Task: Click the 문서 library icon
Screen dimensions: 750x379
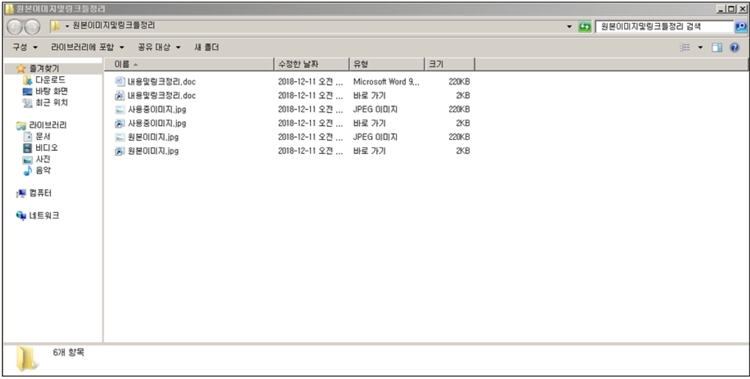Action: (27, 137)
